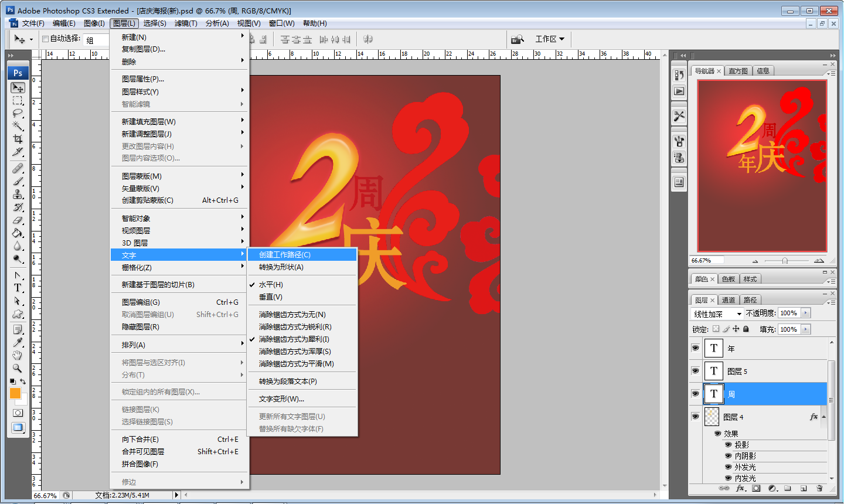
Task: Select the Magic Wand tool
Action: tap(18, 126)
